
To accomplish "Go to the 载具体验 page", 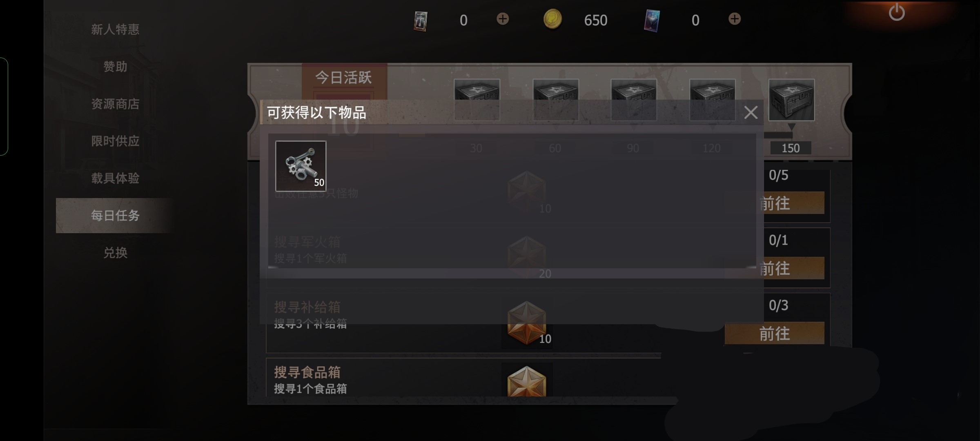I will (x=115, y=178).
